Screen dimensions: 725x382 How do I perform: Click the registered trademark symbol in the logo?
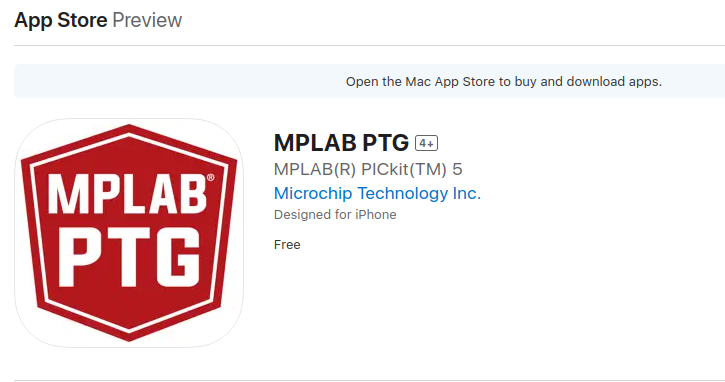click(210, 177)
